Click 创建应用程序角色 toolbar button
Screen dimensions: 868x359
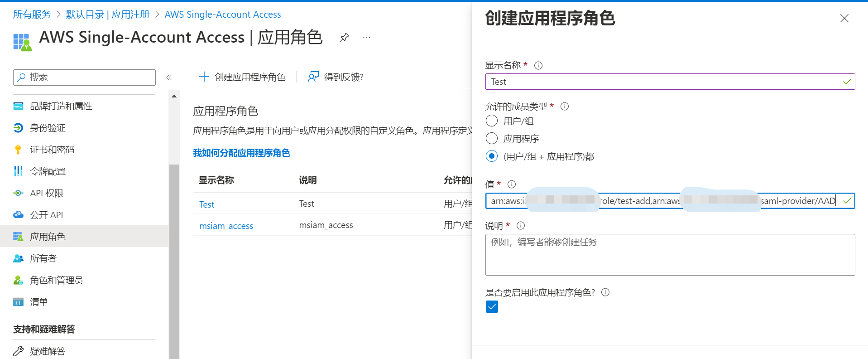243,77
